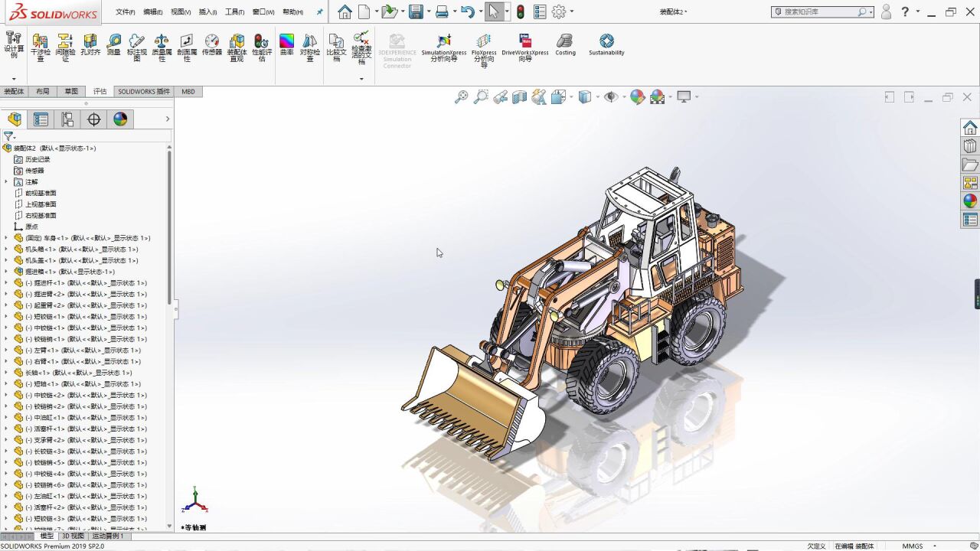Viewport: 980px width, 551px height.
Task: Open the Appearances color ball in task pane
Action: coord(970,201)
